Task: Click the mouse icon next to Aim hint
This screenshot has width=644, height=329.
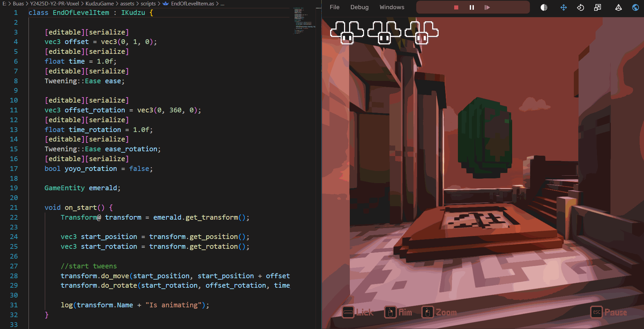Action: pos(390,312)
